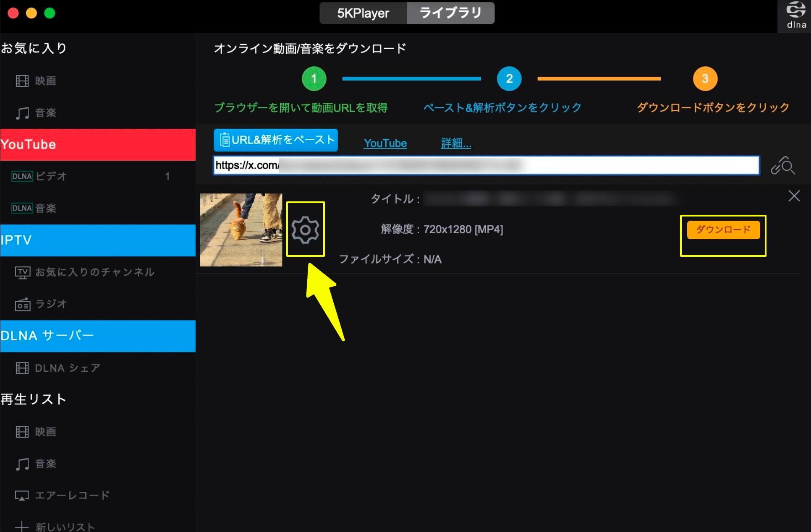
Task: Click the analyze URL magnifier icon
Action: click(782, 165)
